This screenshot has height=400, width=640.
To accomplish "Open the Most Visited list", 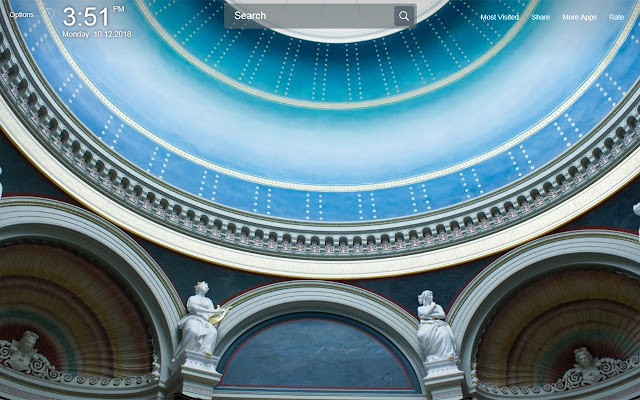I will point(499,17).
